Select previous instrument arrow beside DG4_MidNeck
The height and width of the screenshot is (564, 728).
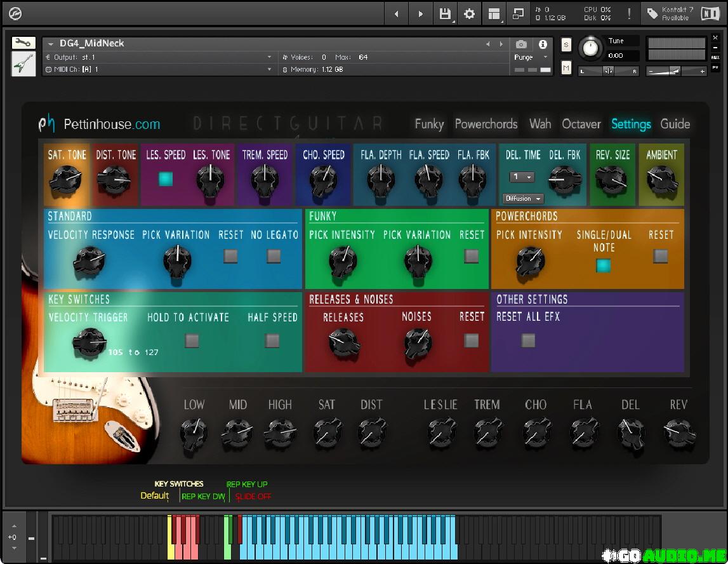tap(487, 44)
